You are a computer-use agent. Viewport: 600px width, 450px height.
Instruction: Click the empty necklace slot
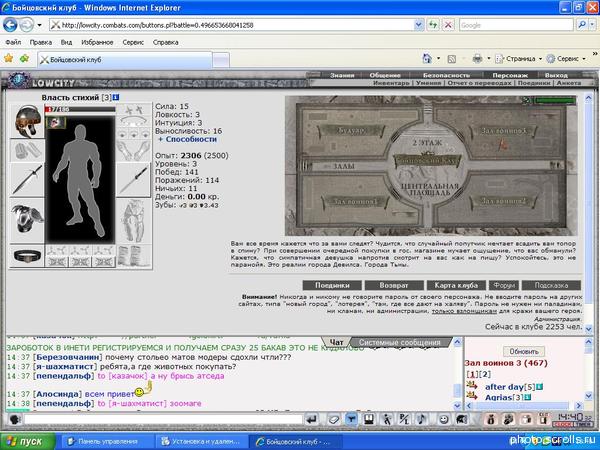134,122
